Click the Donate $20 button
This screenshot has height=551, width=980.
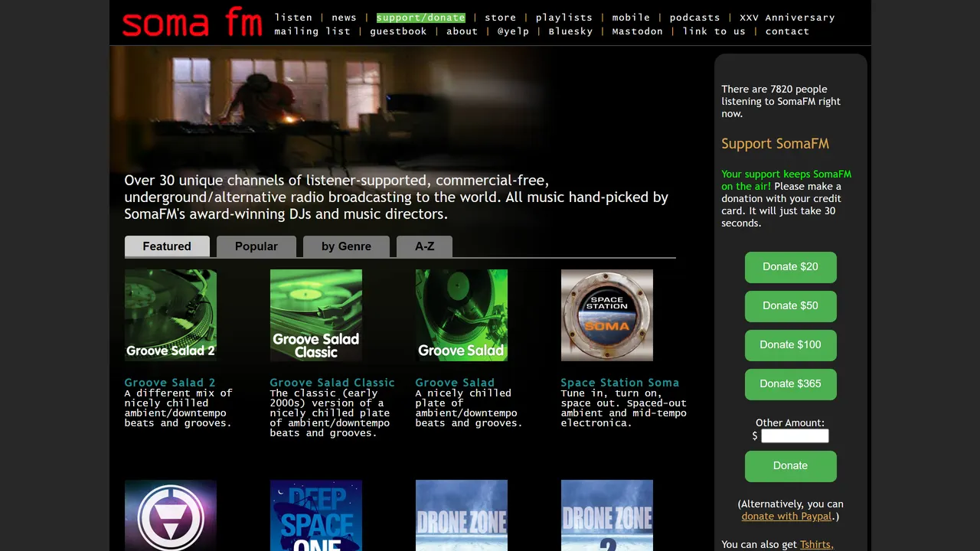(x=790, y=267)
